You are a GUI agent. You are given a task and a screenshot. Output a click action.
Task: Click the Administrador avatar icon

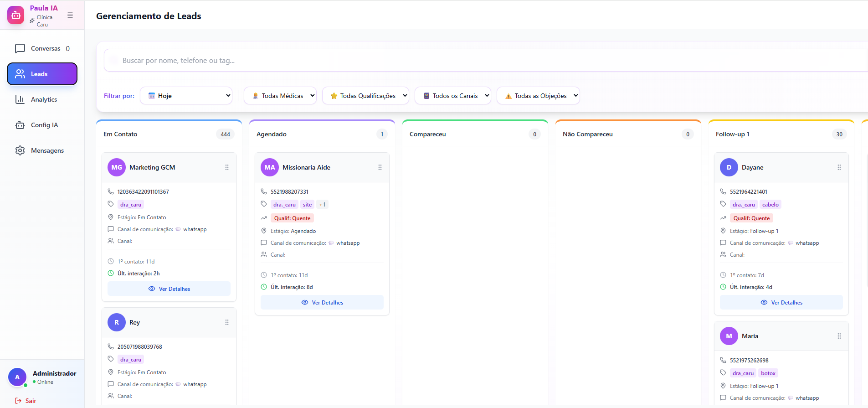pos(17,377)
